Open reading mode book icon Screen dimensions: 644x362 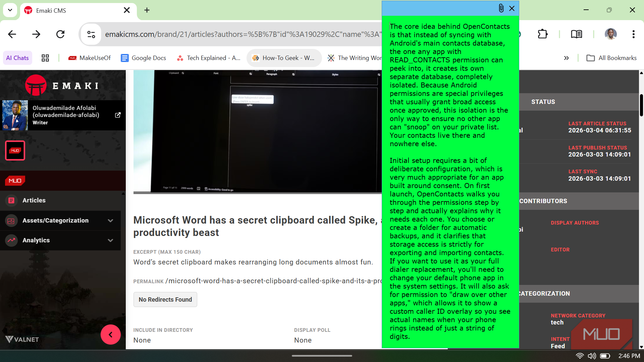coord(576,34)
